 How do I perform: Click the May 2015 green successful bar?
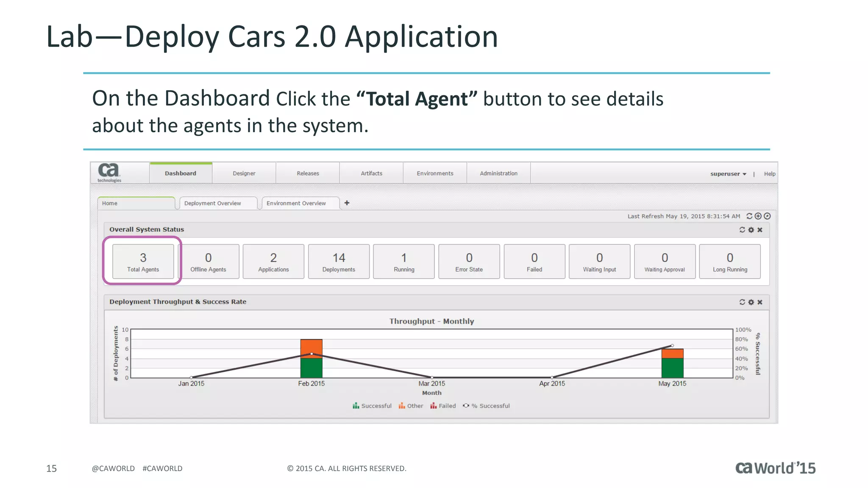673,368
